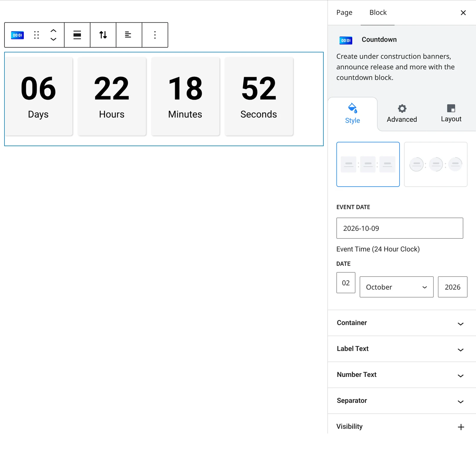Choose the square box countdown style

[368, 164]
